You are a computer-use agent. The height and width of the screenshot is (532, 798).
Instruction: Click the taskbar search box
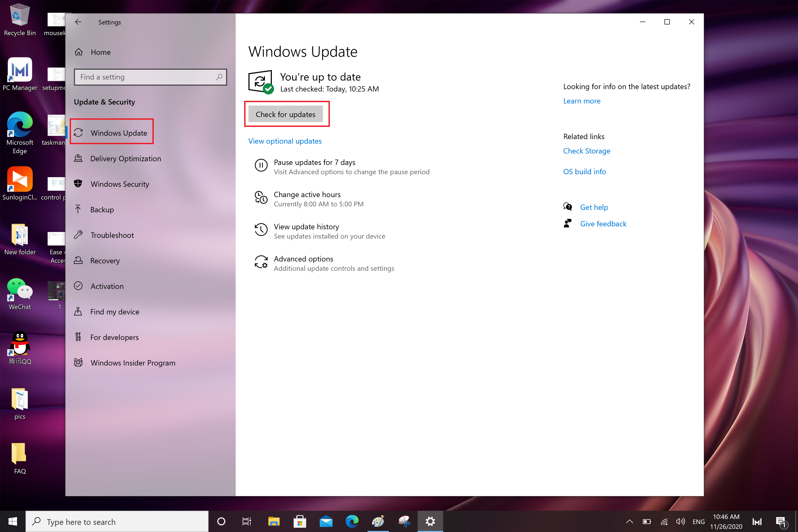(117, 521)
